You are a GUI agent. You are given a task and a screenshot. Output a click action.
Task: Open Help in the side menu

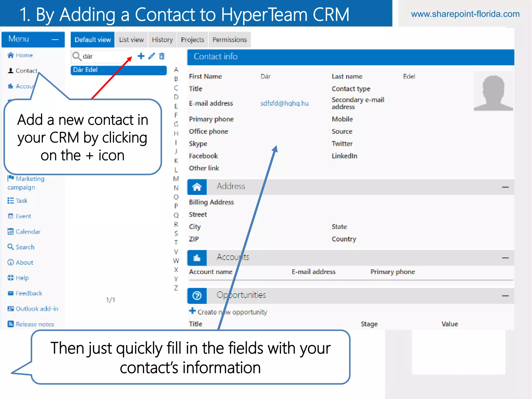(18, 278)
